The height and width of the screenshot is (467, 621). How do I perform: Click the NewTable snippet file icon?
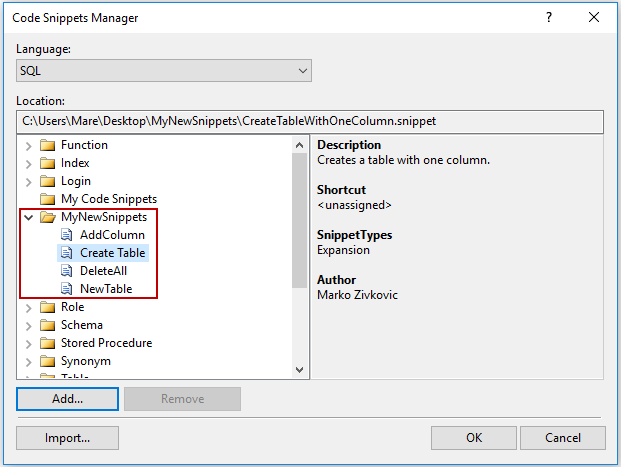pyautogui.click(x=67, y=289)
